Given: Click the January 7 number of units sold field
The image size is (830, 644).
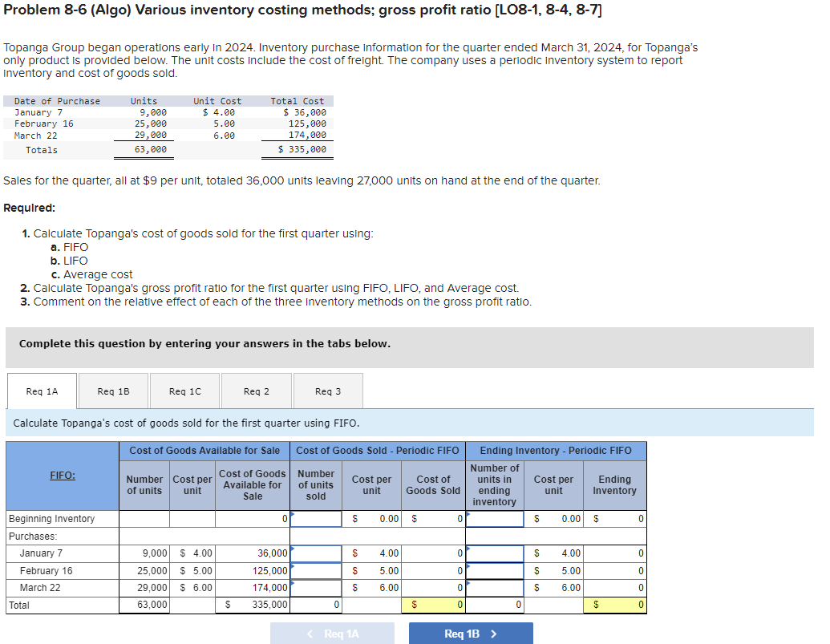Looking at the screenshot, I should 316,553.
